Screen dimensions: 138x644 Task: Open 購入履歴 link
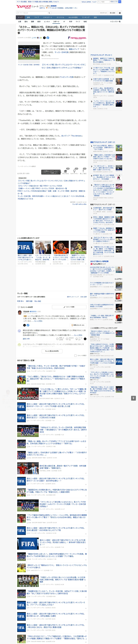point(112,13)
